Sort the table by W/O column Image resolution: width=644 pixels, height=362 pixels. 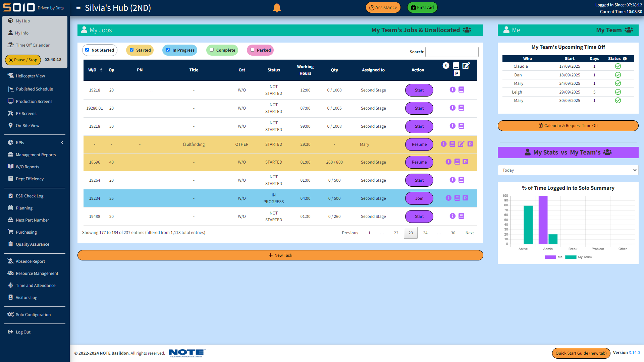93,70
